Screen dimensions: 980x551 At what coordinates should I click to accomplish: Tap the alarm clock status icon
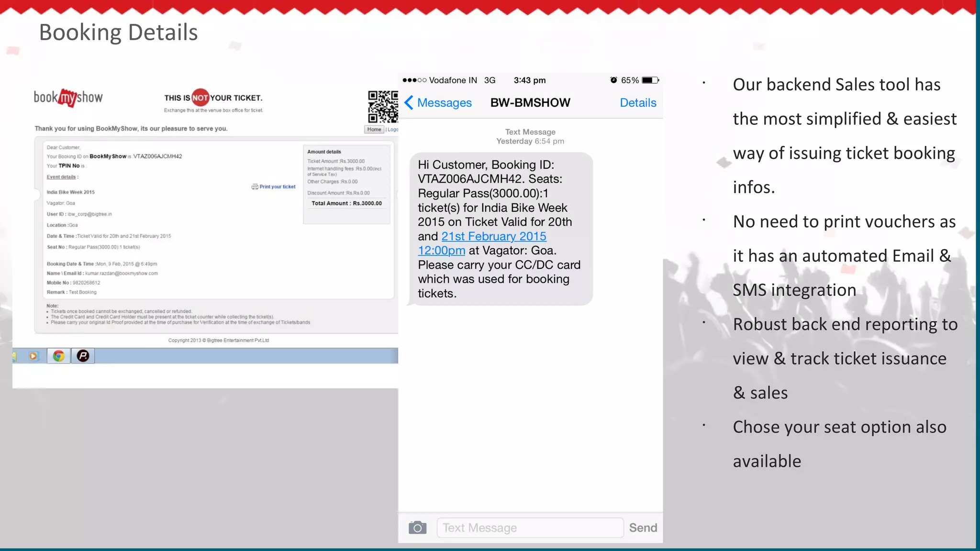coord(613,80)
